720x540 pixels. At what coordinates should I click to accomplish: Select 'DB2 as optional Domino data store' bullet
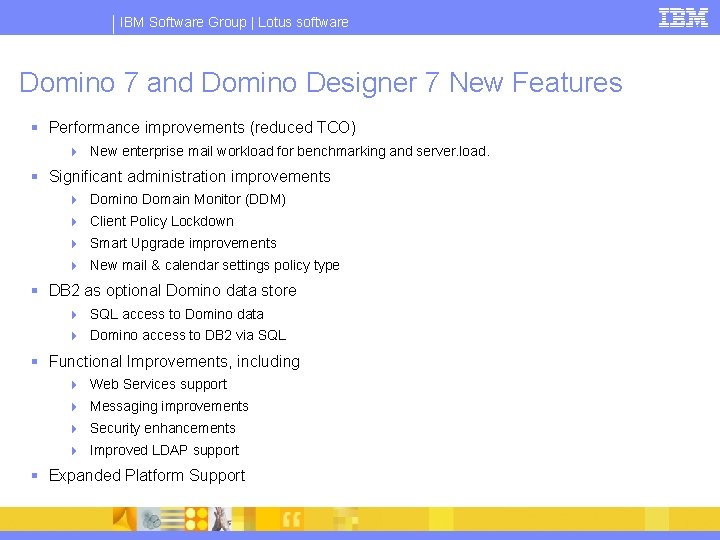[x=173, y=291]
